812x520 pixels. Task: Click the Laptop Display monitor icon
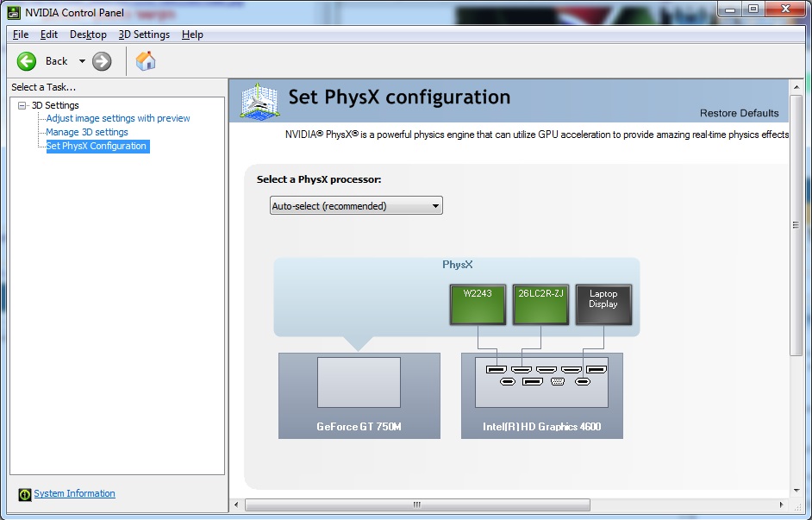click(603, 304)
